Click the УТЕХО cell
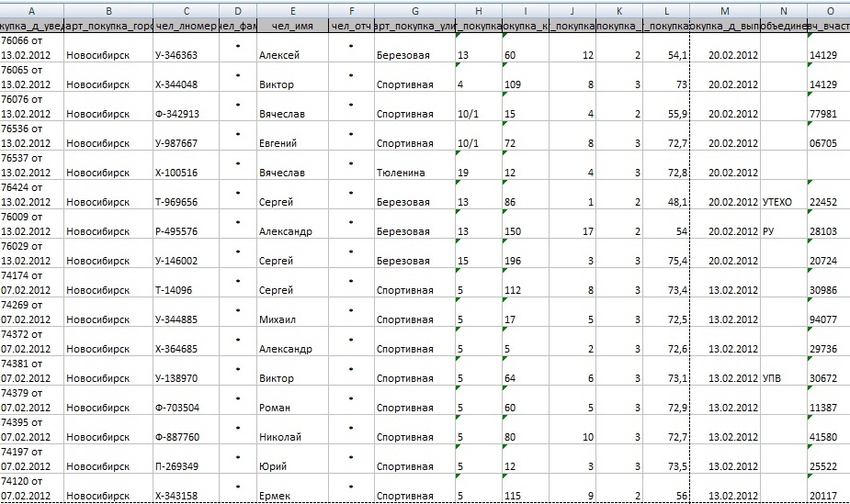850x504 pixels. (x=777, y=202)
